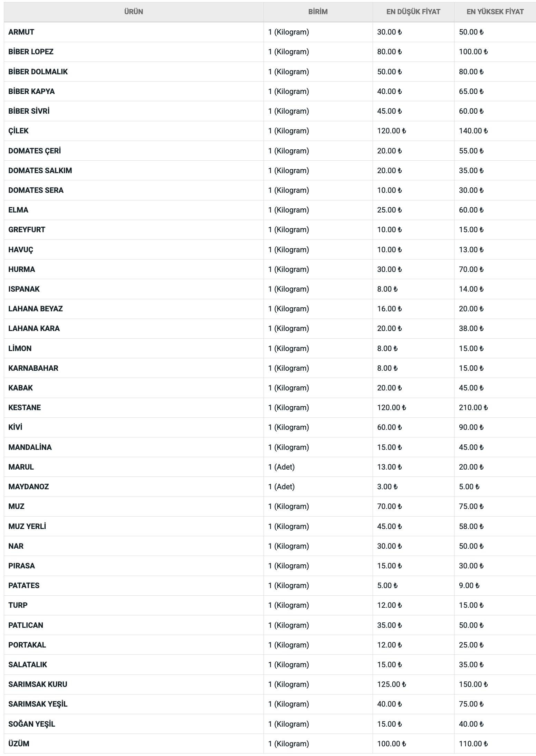
Task: Select the PORTAKAL unit cell
Action: 288,645
